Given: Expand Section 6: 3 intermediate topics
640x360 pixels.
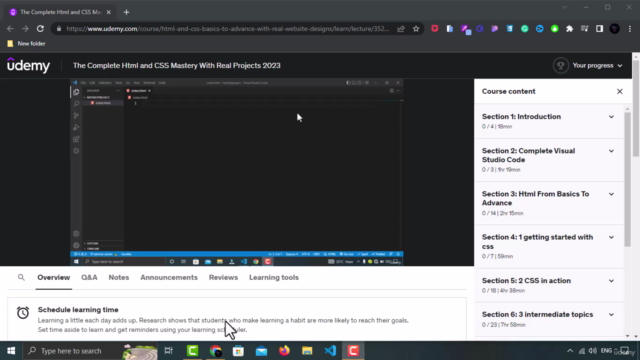Looking at the screenshot, I should [549, 319].
